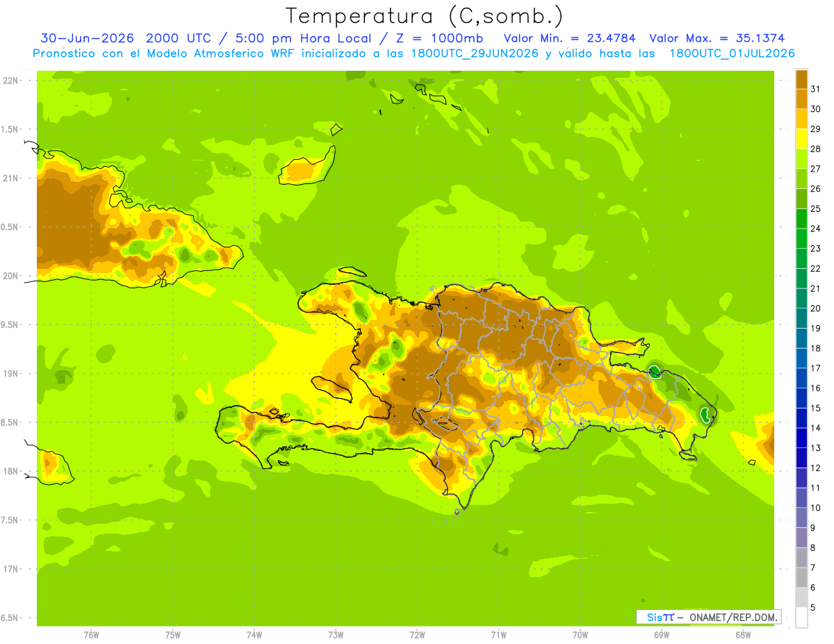Select the purple swatch between legend values 9 and 10
This screenshot has height=644, width=834.
click(x=801, y=518)
